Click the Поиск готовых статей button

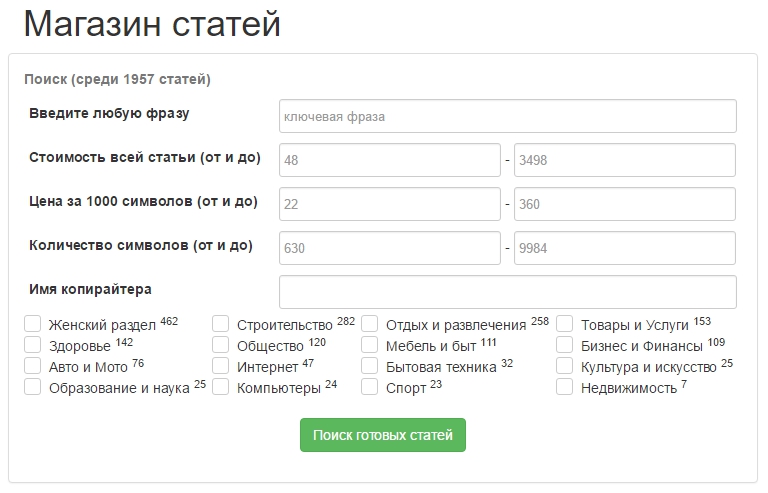[383, 435]
